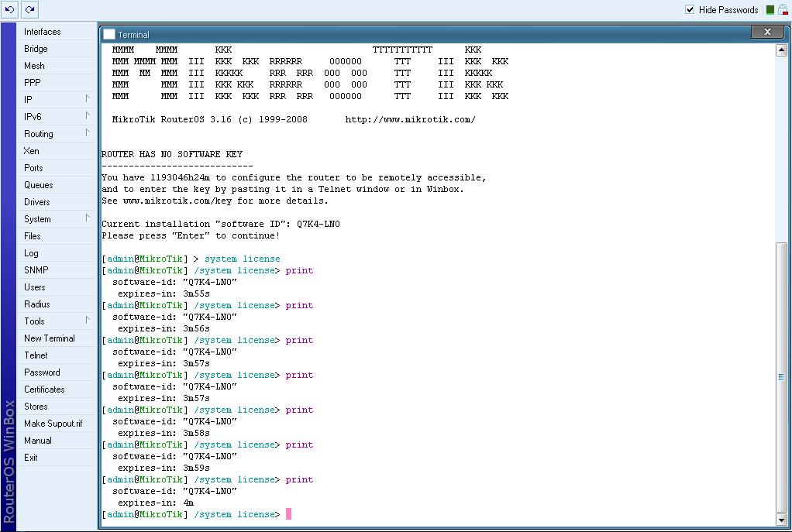The image size is (792, 532).
Task: Click the Undo arrow icon
Action: point(9,9)
